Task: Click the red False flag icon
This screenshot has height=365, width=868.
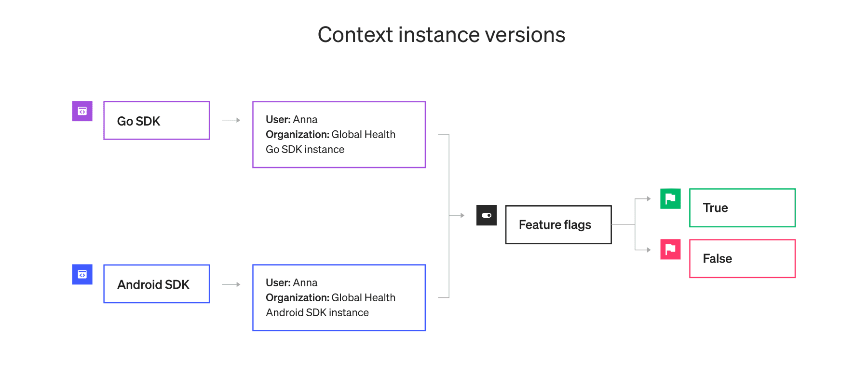Action: click(x=670, y=249)
